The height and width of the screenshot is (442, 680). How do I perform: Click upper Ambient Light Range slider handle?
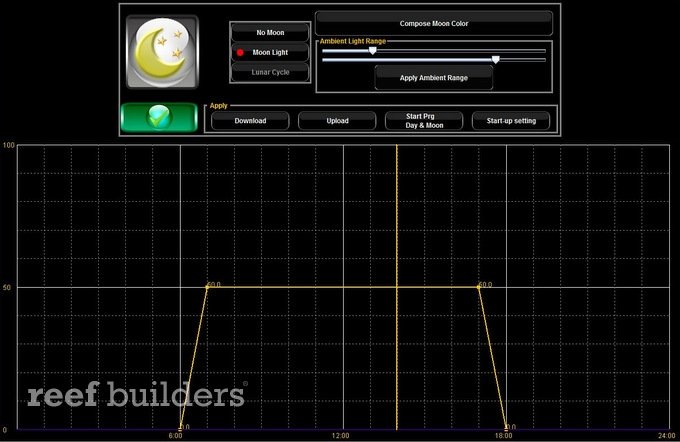click(x=373, y=51)
